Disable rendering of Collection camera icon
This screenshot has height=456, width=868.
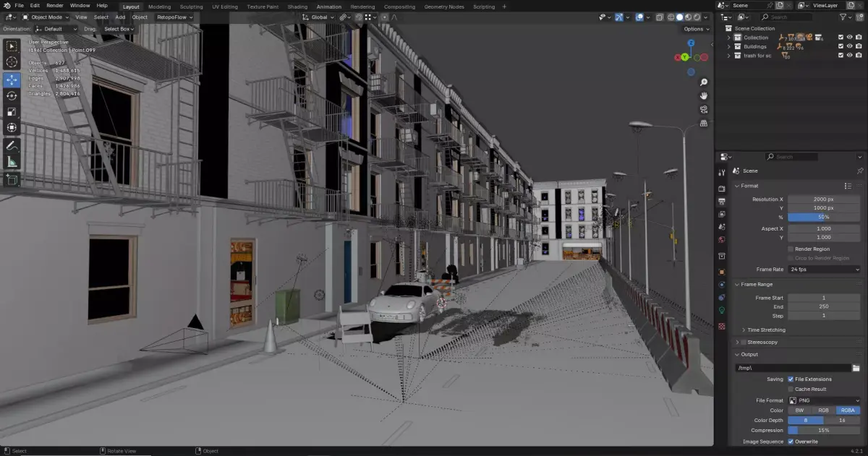[859, 38]
